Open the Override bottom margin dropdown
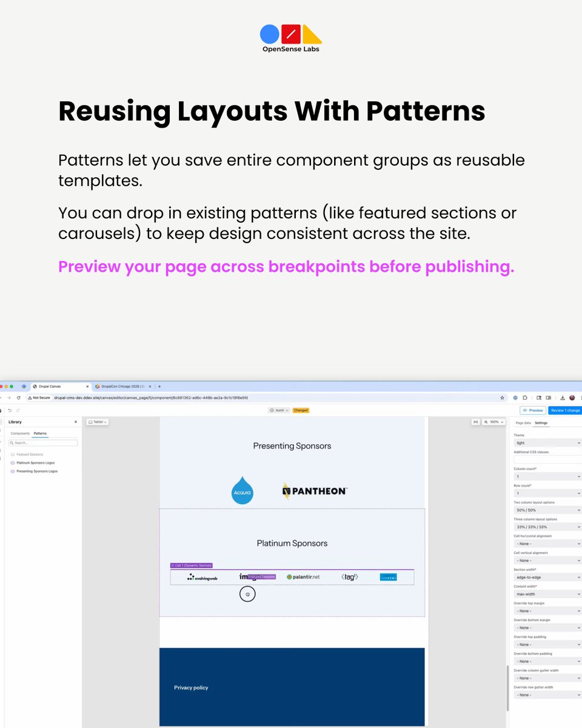Screen dimensions: 582x728 click(547, 627)
